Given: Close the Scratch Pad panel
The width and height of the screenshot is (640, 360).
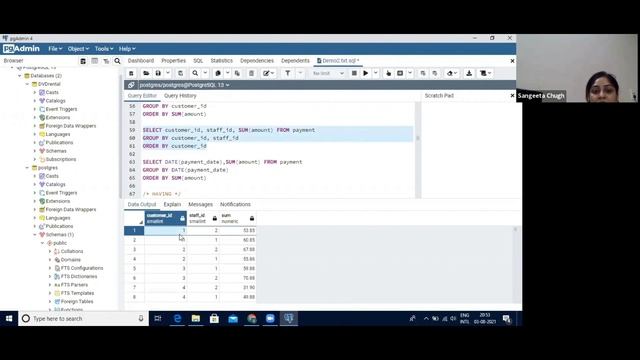Looking at the screenshot, I should (x=512, y=96).
